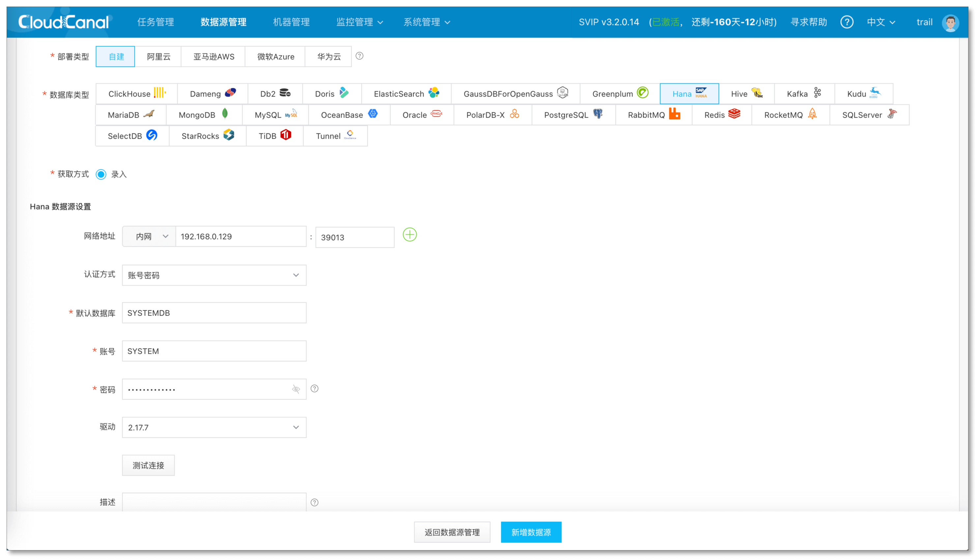Click the 默认数据库 SYSTEMDB field
978x560 pixels.
pyautogui.click(x=214, y=313)
